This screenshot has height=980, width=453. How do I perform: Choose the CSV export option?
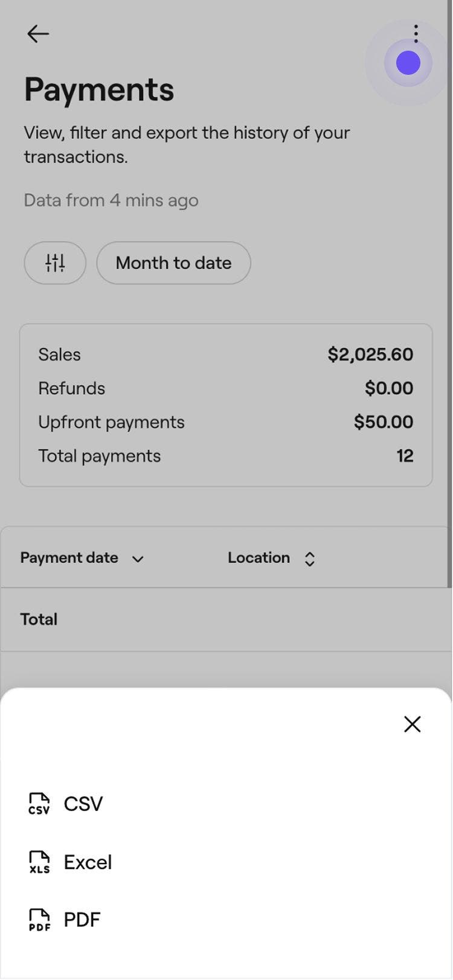pyautogui.click(x=83, y=804)
